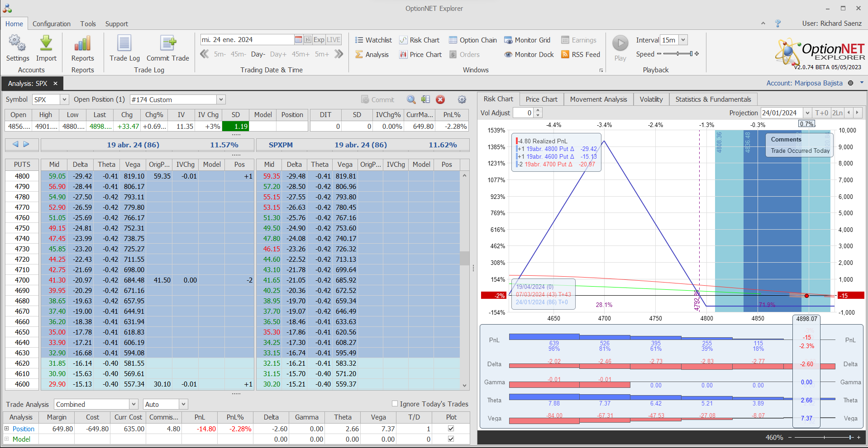This screenshot has height=448, width=868.
Task: Click the add-columns grid icon beside the magnifier
Action: point(425,99)
